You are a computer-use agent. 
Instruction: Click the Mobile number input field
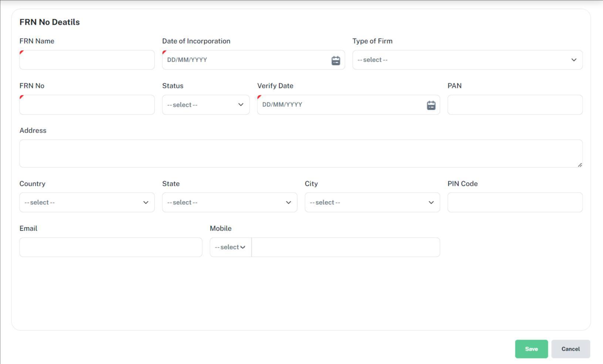346,247
